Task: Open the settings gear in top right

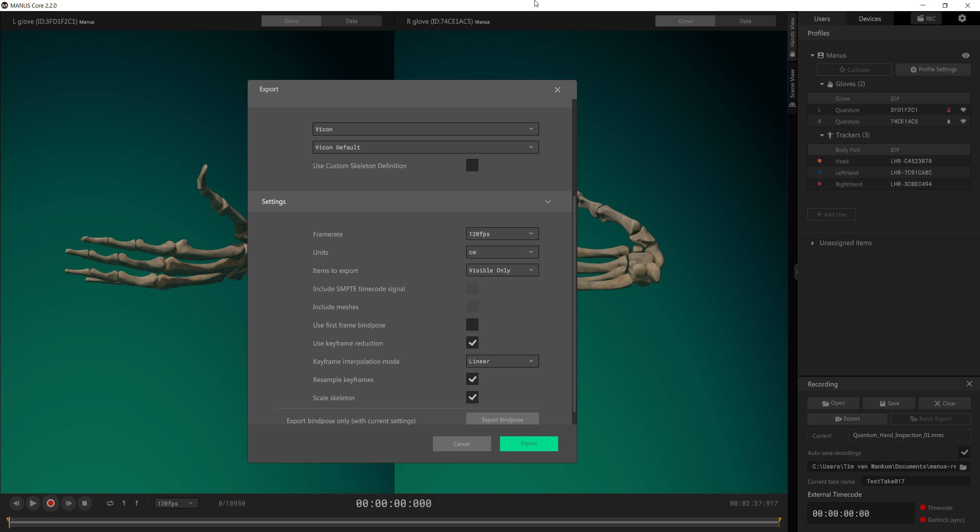Action: pos(962,18)
